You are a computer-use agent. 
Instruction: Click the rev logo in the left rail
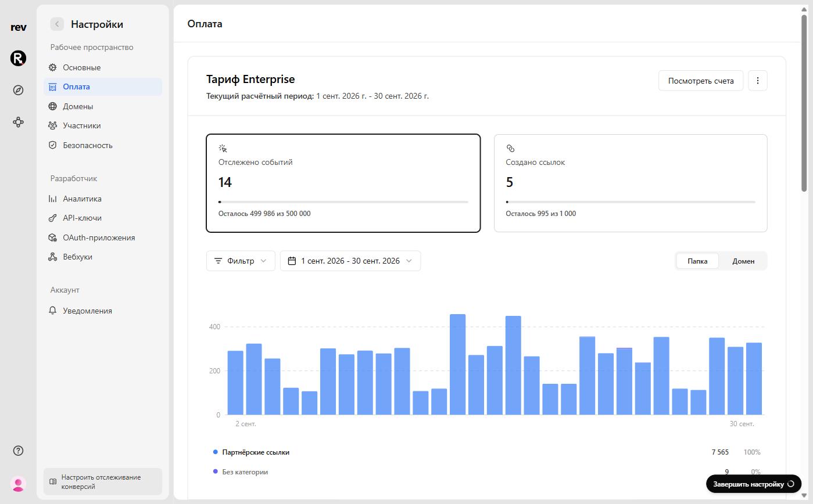pyautogui.click(x=18, y=27)
